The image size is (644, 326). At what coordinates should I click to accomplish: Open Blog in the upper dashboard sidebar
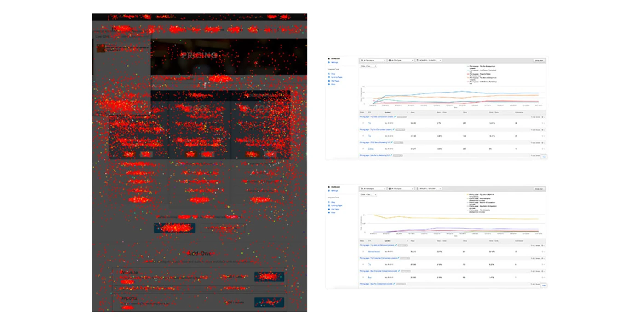click(x=333, y=74)
